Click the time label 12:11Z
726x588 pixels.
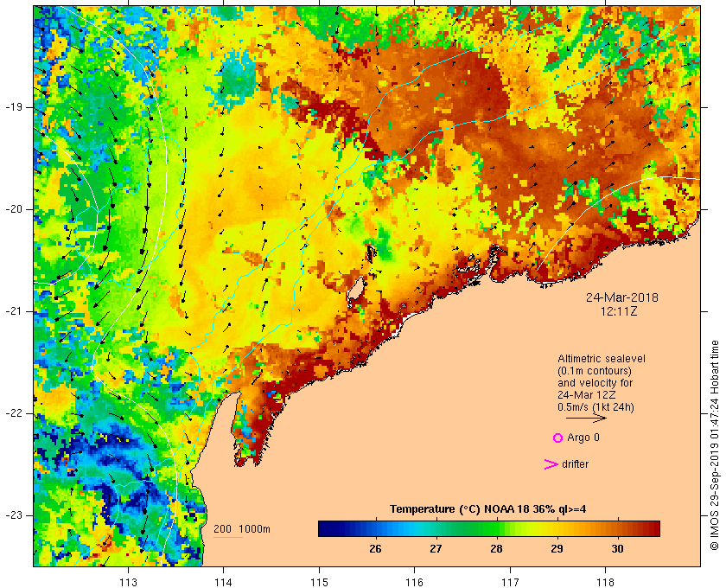point(619,311)
